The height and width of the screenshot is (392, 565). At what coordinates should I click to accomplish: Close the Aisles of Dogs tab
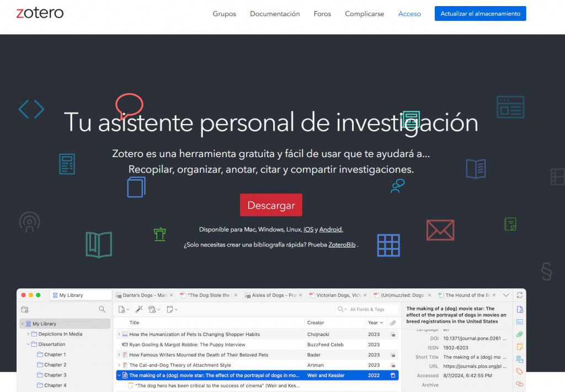coord(301,295)
